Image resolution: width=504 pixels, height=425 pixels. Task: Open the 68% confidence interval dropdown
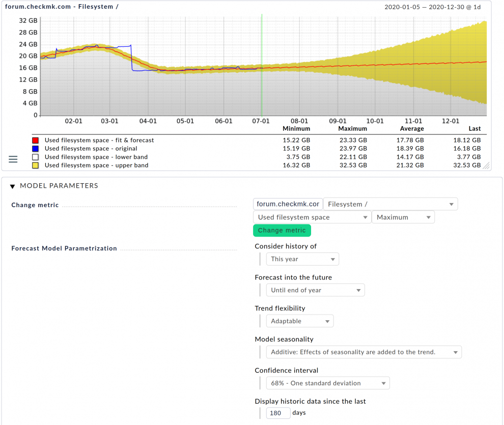328,383
